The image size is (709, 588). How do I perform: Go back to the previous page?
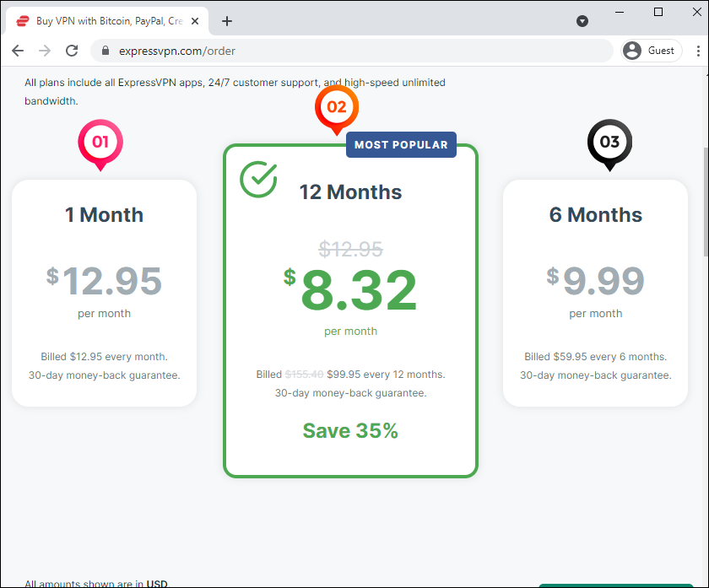18,51
